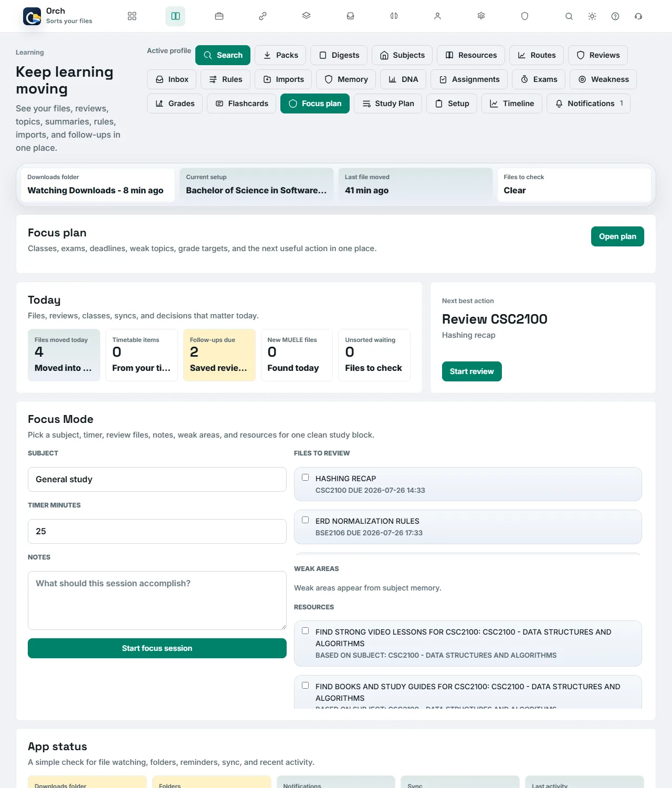
Task: Click the magnifier search icon in top-right corner
Action: tap(569, 16)
